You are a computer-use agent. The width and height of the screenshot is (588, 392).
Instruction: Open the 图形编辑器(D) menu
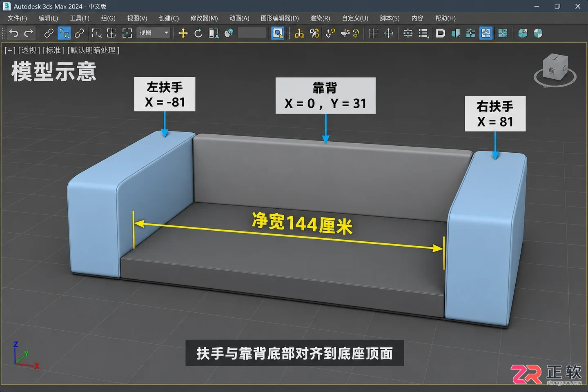coord(280,18)
